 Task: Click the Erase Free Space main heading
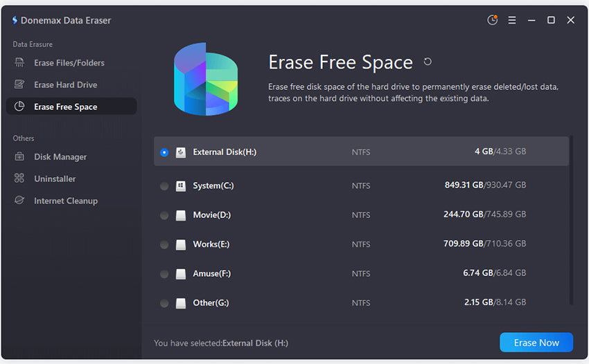tap(340, 62)
